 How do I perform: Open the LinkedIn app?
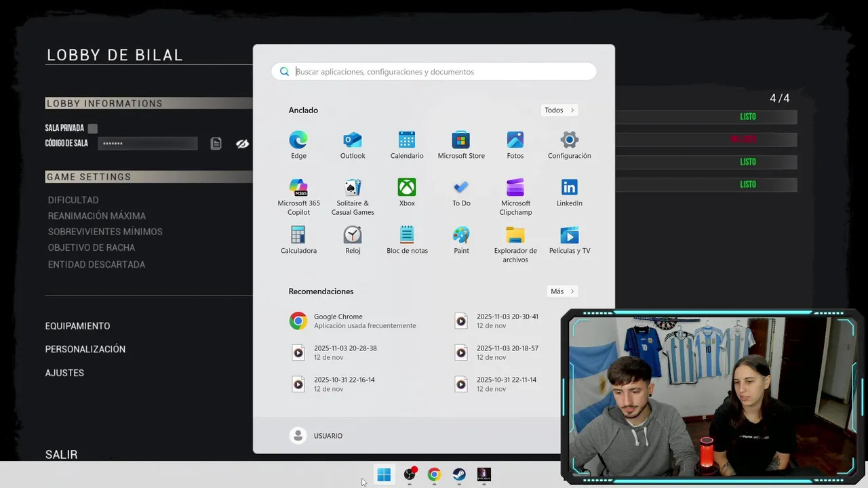point(570,192)
